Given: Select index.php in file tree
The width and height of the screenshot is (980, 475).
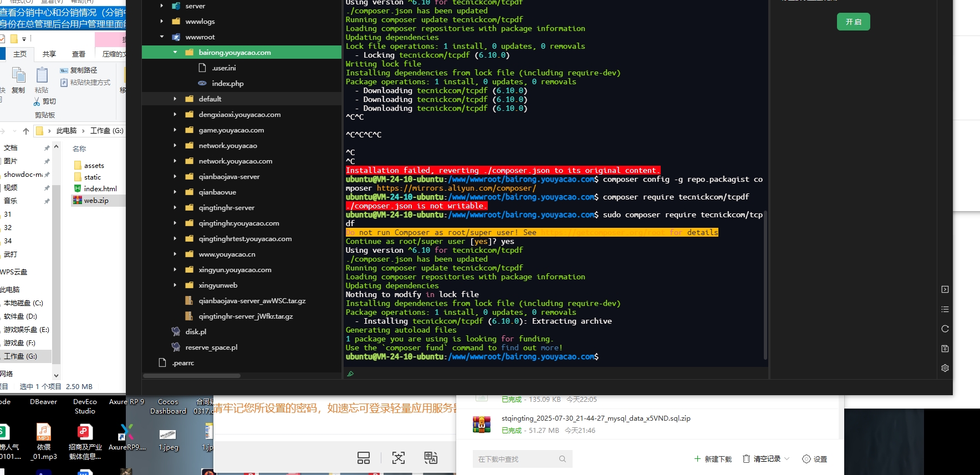Looking at the screenshot, I should [227, 84].
